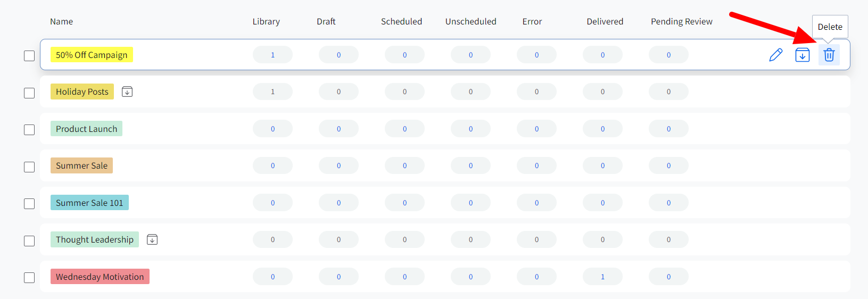Image resolution: width=868 pixels, height=299 pixels.
Task: Click the yellow 50% Off Campaign label tag
Action: click(x=92, y=55)
